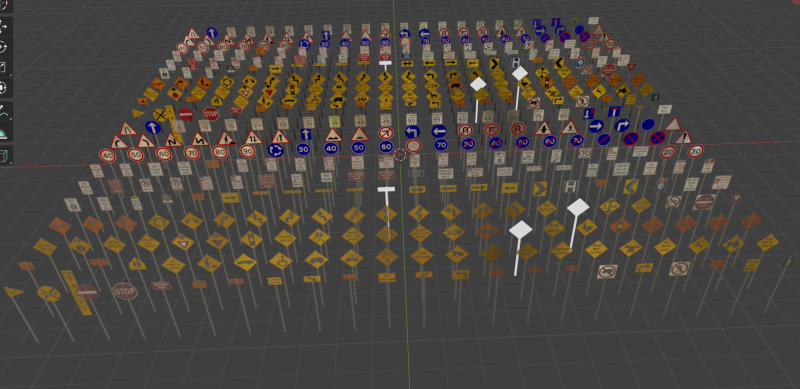Select the Add Cube tool

point(4,155)
